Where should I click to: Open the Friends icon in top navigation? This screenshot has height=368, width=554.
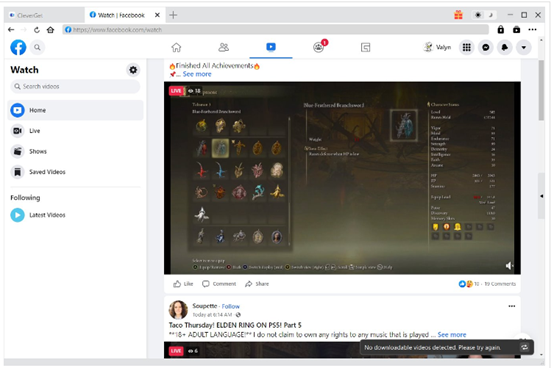click(x=223, y=47)
